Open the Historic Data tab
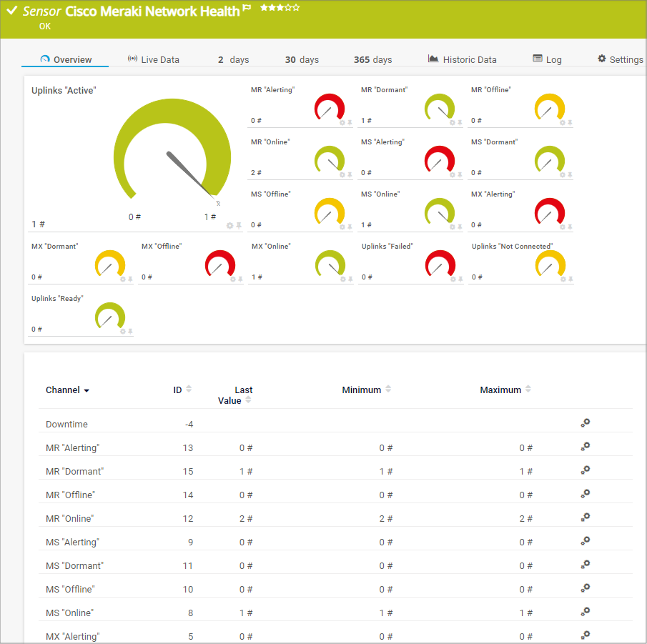The image size is (647, 644). click(x=462, y=59)
